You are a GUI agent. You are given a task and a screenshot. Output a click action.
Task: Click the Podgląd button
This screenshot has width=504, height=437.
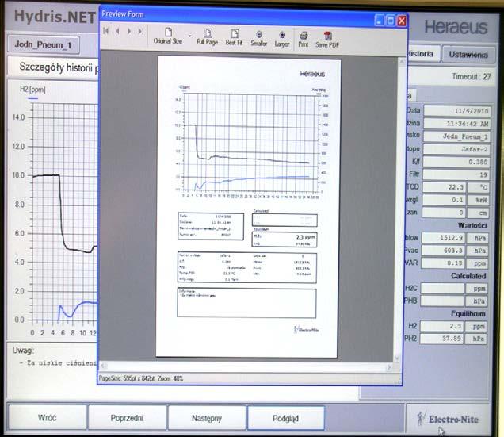(x=285, y=418)
